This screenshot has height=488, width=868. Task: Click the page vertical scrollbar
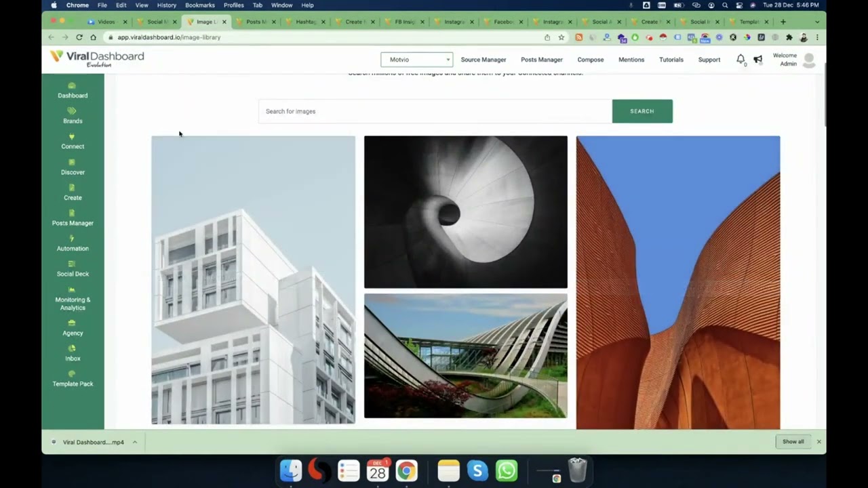coord(825,95)
